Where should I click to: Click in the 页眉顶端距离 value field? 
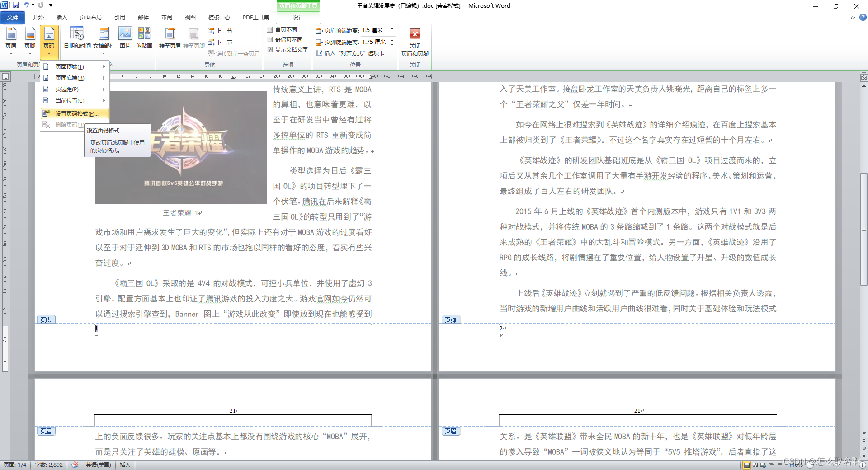[x=375, y=30]
